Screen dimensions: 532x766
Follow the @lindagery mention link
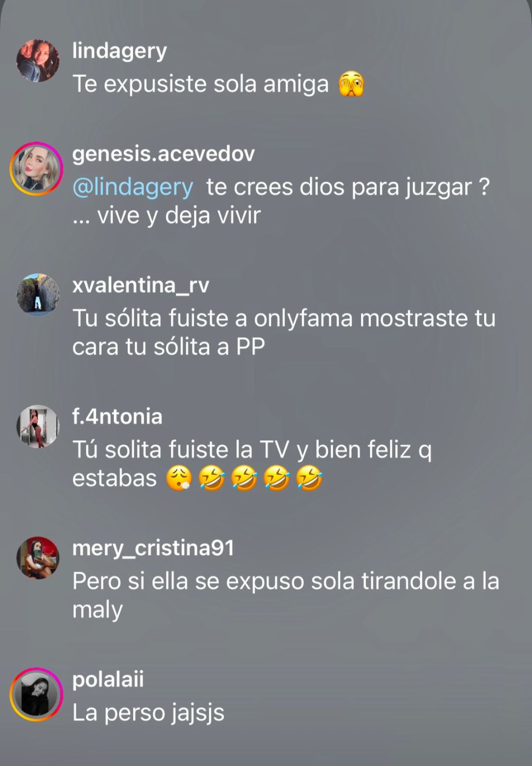coord(132,188)
